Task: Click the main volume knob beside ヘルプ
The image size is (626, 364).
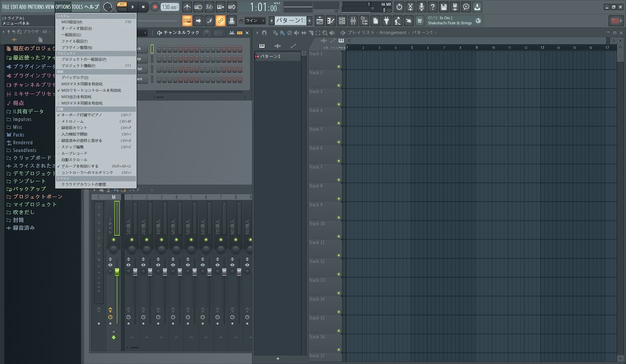Action: coord(108,7)
